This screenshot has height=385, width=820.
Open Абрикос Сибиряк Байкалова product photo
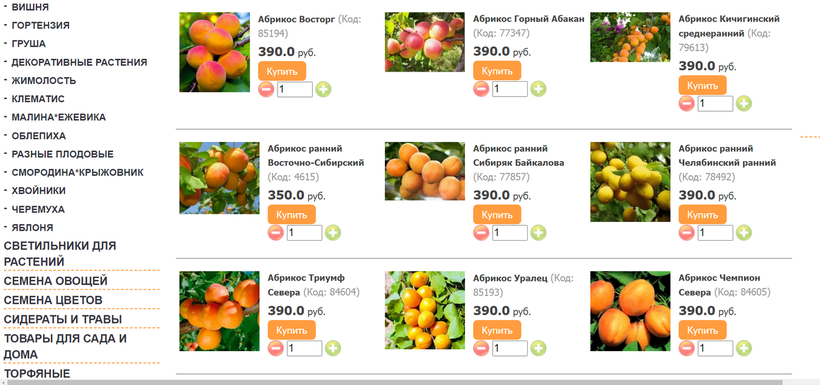[x=425, y=171]
